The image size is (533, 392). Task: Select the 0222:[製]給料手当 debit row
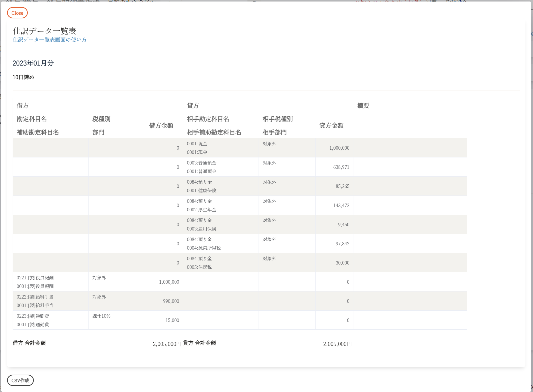click(35, 297)
